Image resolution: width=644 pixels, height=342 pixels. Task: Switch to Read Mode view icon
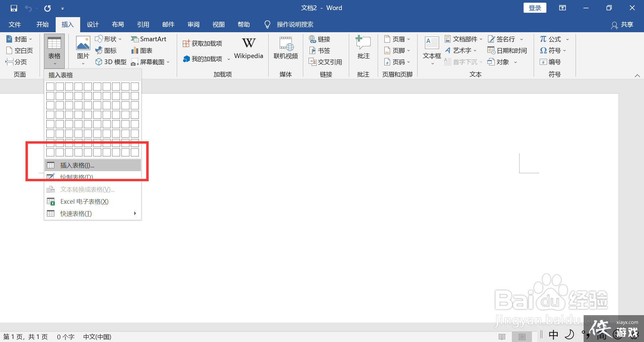click(502, 337)
